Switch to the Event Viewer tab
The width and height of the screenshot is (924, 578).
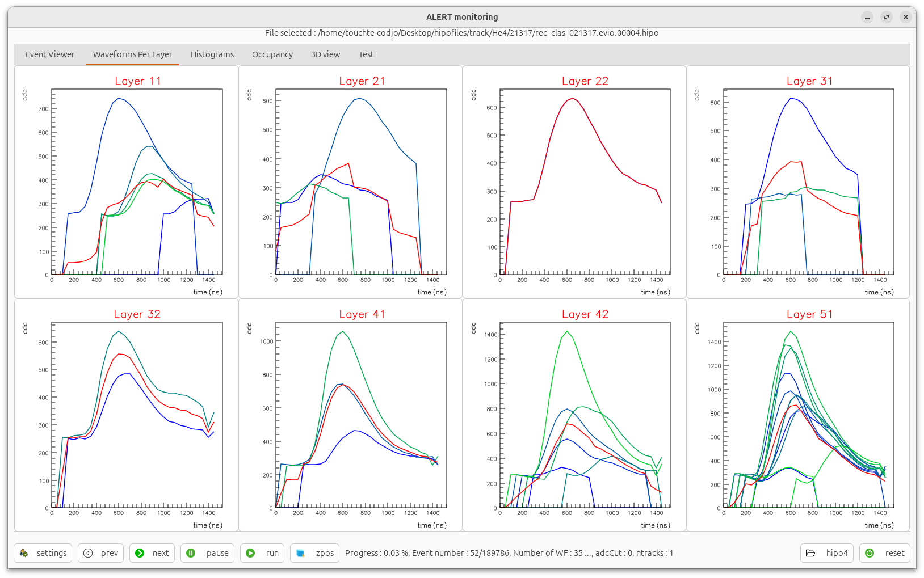coord(50,54)
